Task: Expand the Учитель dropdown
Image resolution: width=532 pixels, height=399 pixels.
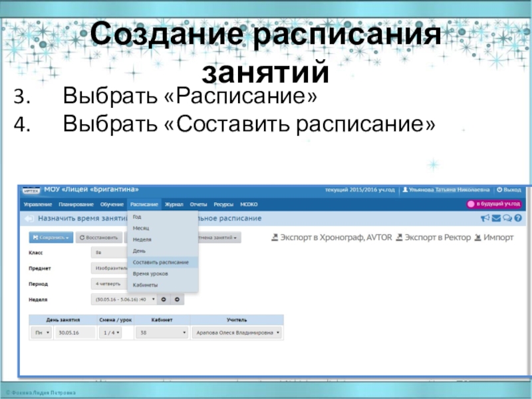Action: [237, 333]
